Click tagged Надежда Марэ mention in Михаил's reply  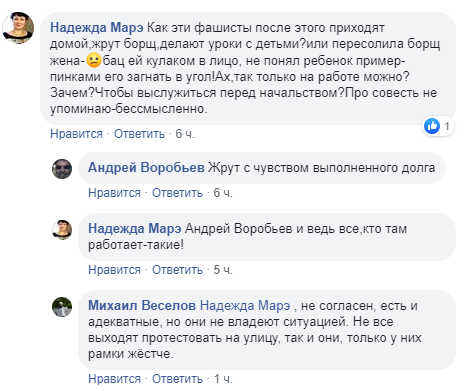[x=245, y=305]
